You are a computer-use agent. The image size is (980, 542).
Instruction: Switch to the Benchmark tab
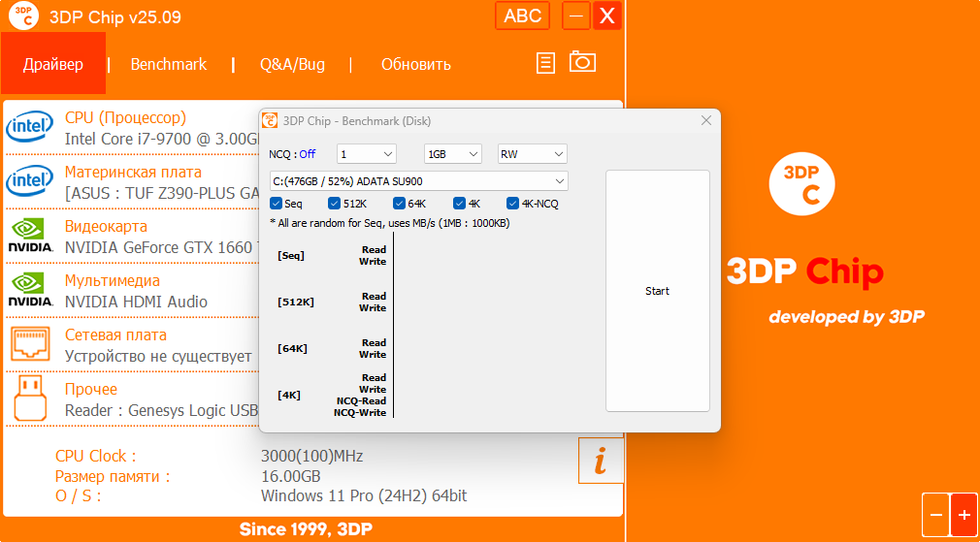(x=169, y=64)
